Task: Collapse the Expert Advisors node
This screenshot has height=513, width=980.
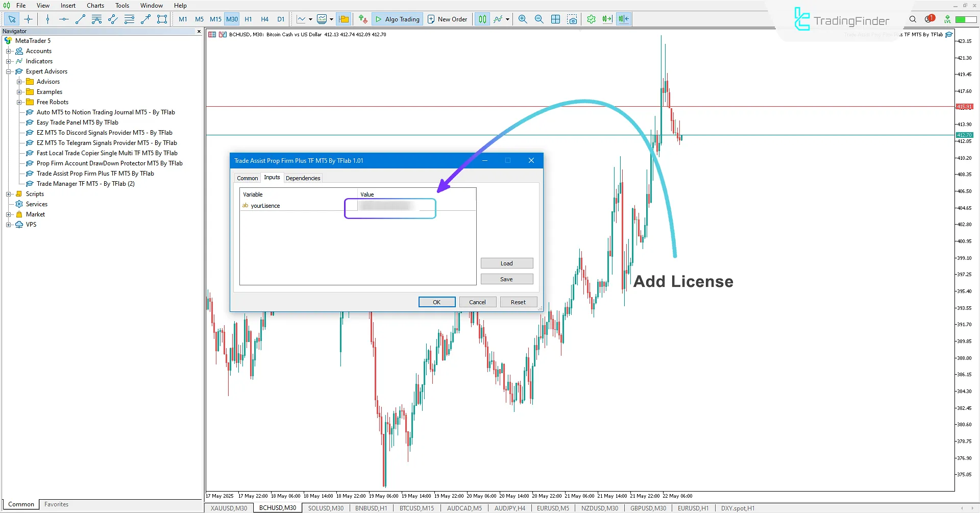Action: click(x=9, y=71)
